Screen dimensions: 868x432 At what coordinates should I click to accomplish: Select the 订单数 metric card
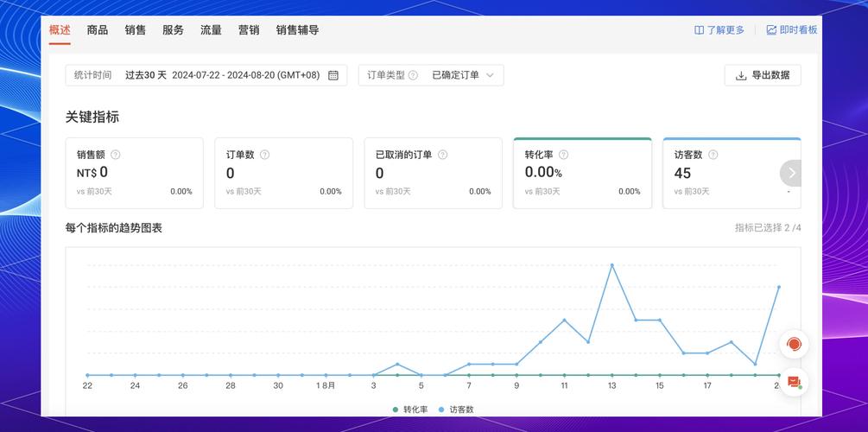point(284,174)
